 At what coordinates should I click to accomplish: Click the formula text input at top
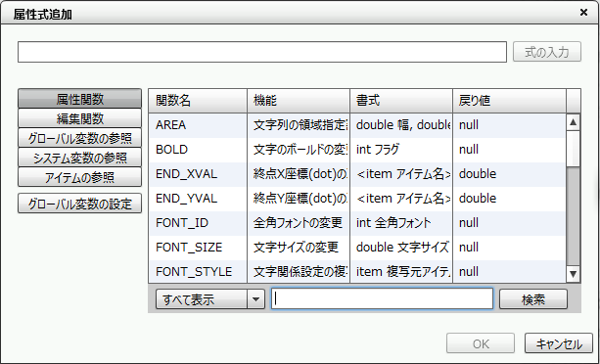[x=262, y=52]
